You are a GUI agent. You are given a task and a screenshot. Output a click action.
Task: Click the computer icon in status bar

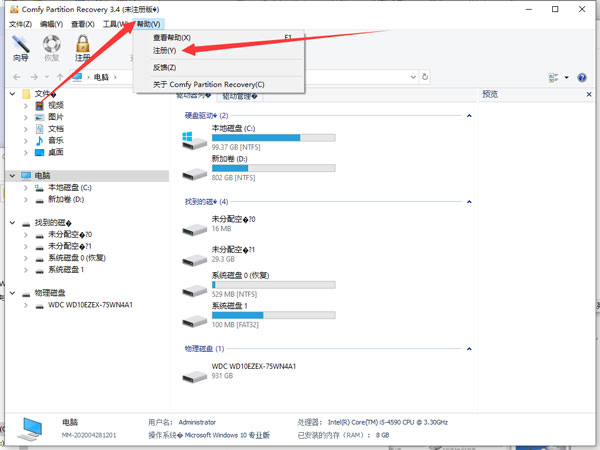30,429
